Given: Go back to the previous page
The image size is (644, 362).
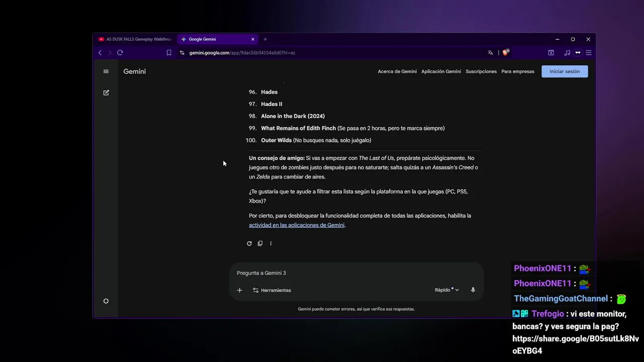Looking at the screenshot, I should 100,53.
